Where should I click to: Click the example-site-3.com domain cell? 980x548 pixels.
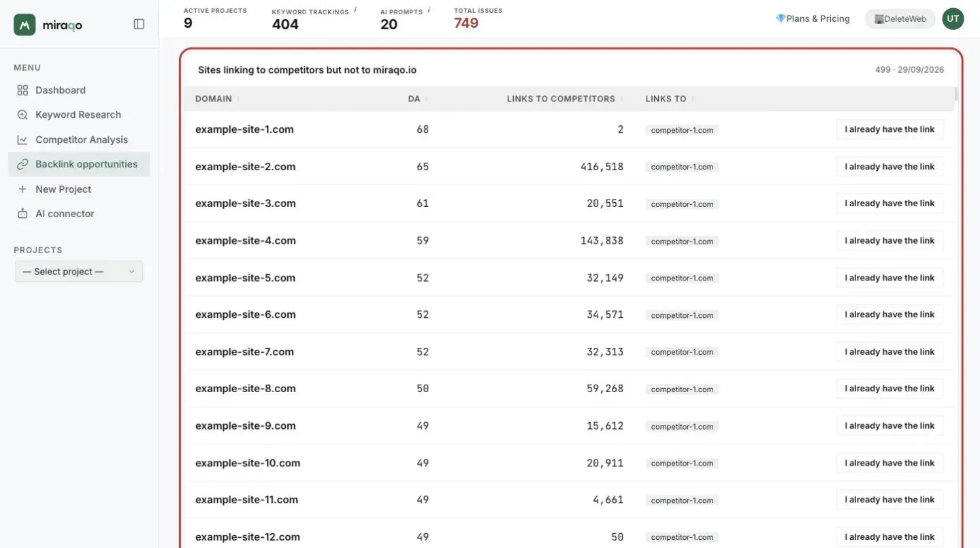(x=246, y=204)
